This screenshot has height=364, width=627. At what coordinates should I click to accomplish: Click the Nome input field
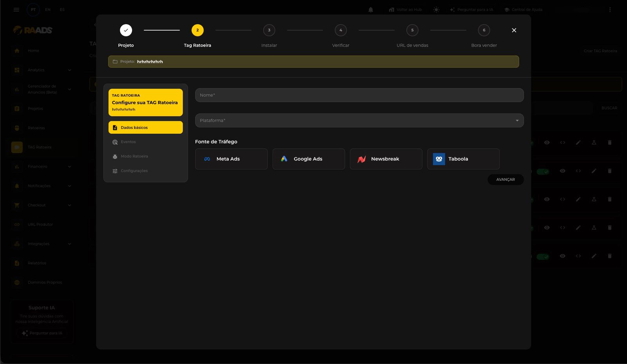[359, 95]
